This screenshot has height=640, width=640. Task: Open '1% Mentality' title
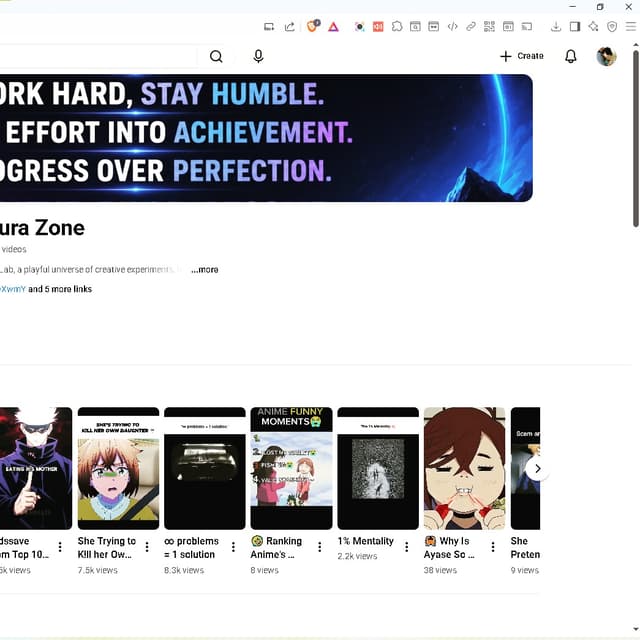[365, 541]
